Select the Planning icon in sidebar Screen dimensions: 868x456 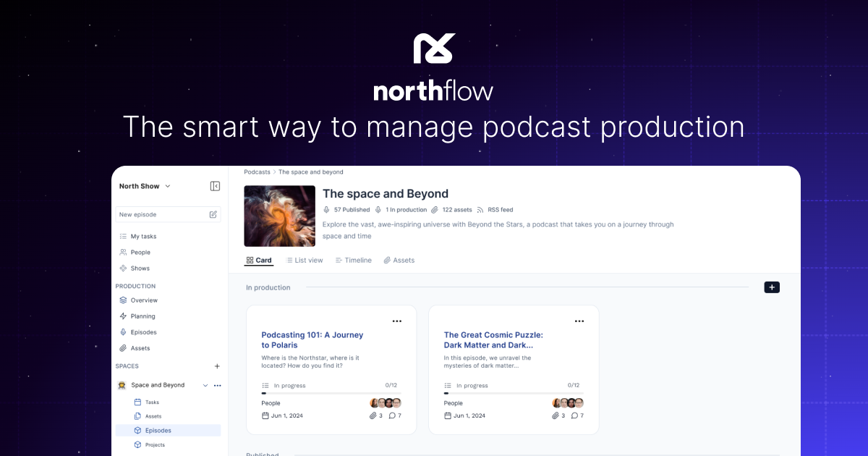124,316
